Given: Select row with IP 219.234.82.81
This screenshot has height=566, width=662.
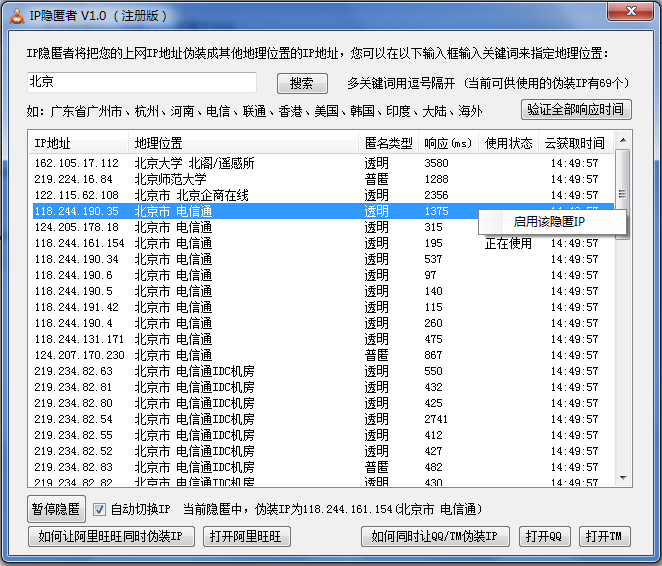Looking at the screenshot, I should point(323,387).
